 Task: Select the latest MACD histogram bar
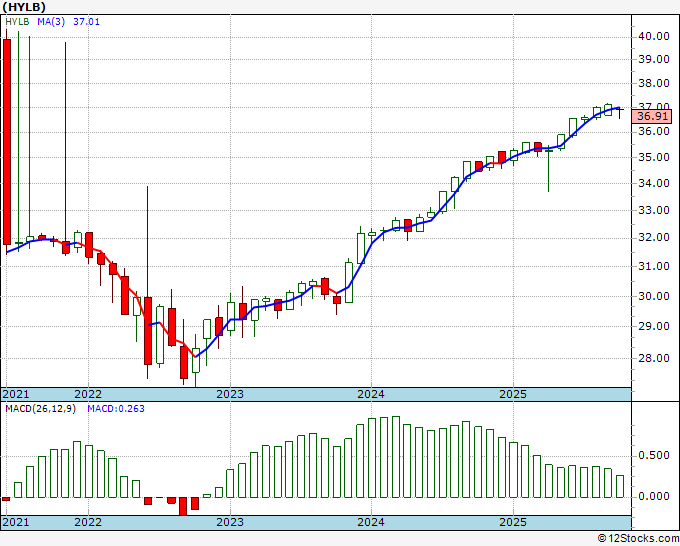coord(620,487)
